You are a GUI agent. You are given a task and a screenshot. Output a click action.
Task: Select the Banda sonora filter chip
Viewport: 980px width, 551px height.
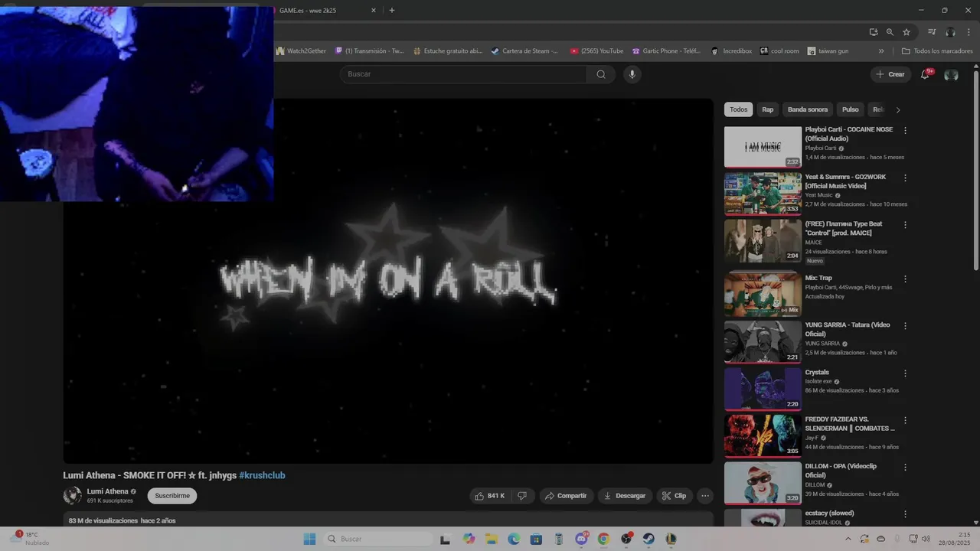pos(808,109)
